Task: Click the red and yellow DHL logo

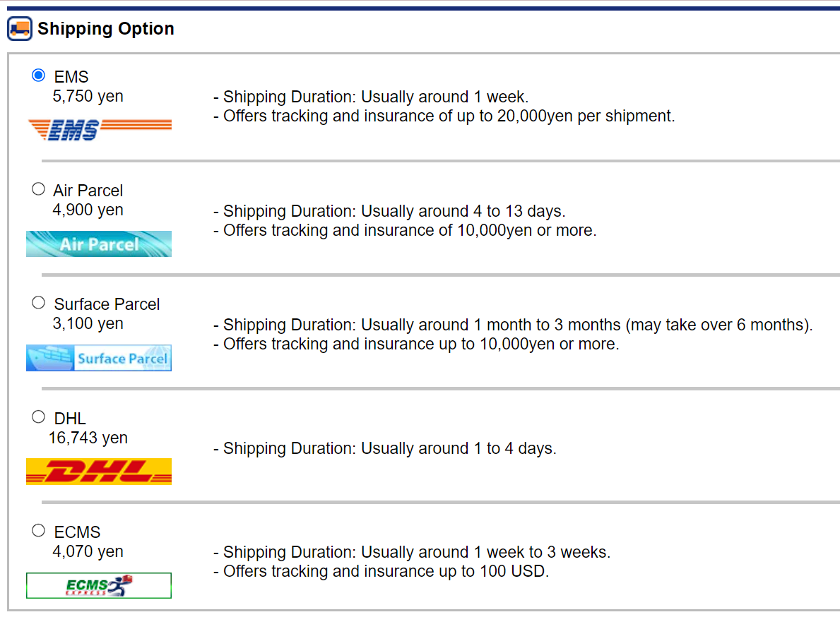Action: tap(99, 472)
